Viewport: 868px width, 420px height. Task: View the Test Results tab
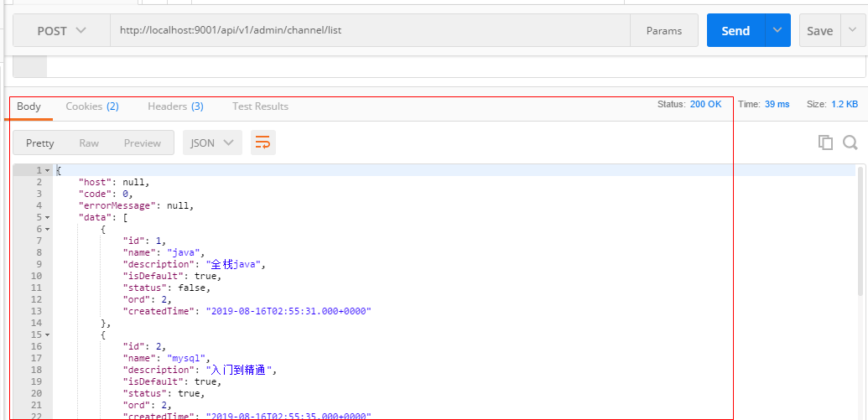[x=260, y=106]
